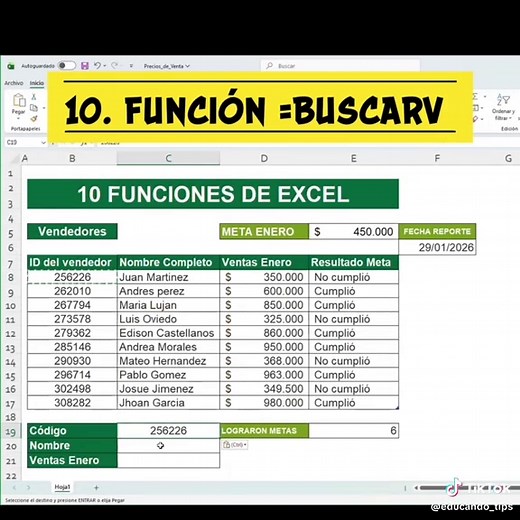Select the empty Nombre result cell
This screenshot has height=520, width=520.
coord(168,446)
